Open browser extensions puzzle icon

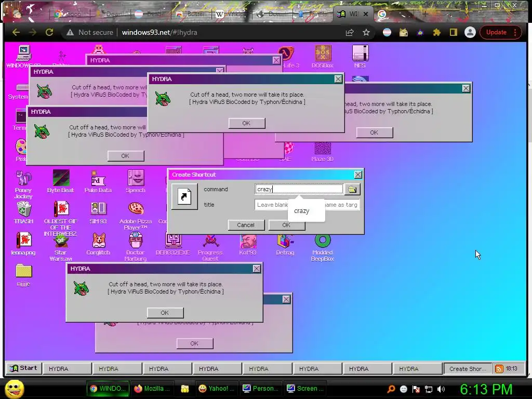click(x=436, y=32)
